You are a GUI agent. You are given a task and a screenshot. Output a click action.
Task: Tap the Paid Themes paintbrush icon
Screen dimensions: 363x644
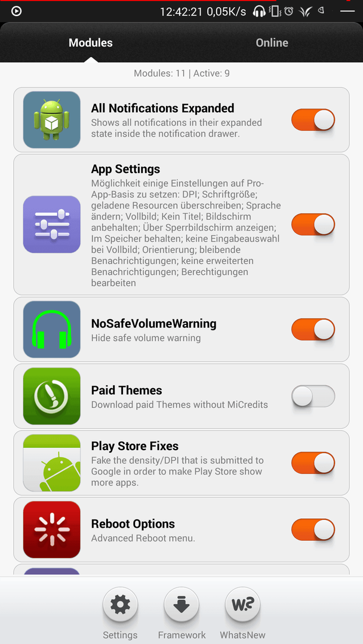click(x=52, y=396)
